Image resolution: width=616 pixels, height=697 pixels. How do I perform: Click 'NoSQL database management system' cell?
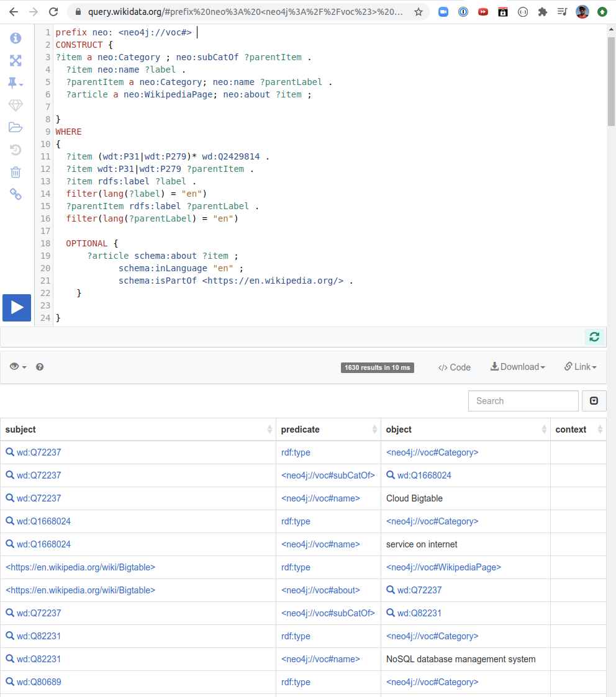point(466,659)
